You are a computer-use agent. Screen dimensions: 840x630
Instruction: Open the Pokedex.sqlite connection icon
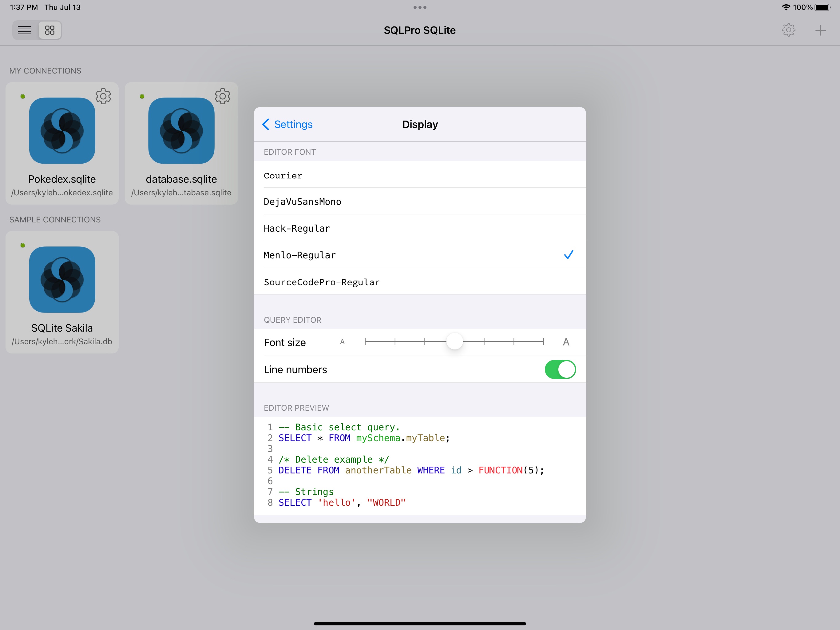click(62, 131)
